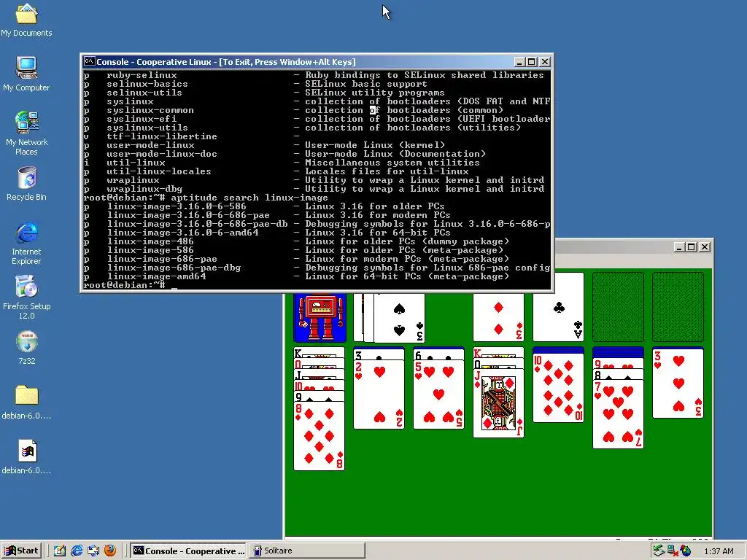747x560 pixels.
Task: Select the 3 of spades in the waste pile
Action: [399, 317]
